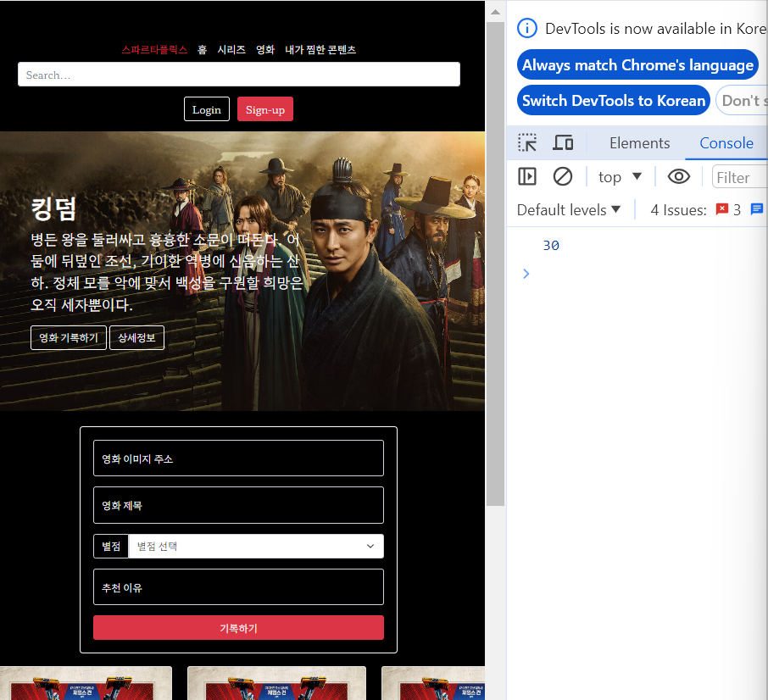Open 시리즈 nav item
This screenshot has width=768, height=700.
pos(231,49)
